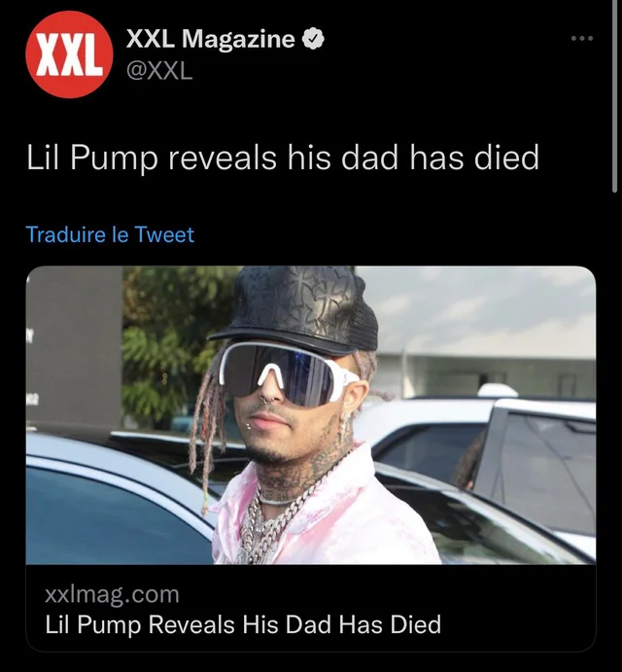Click the white shield sunglasses in the photo
Image resolution: width=622 pixels, height=672 pixels.
[x=287, y=372]
